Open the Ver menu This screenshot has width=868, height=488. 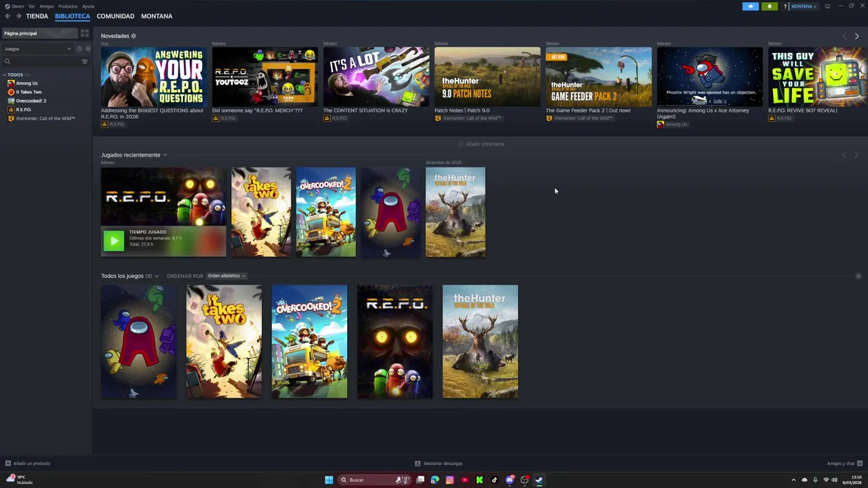tap(32, 6)
